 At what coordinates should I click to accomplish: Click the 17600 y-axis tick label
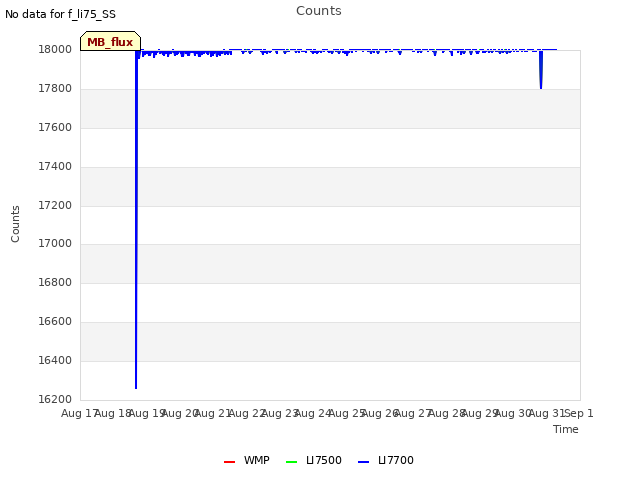pyautogui.click(x=55, y=127)
